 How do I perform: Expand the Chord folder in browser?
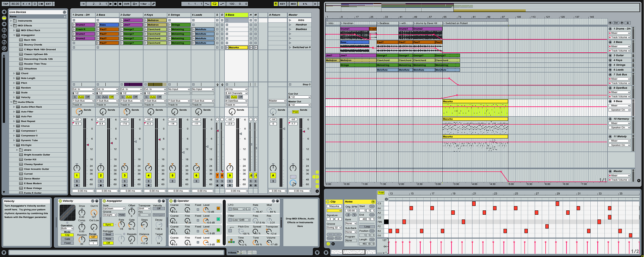(x=14, y=73)
